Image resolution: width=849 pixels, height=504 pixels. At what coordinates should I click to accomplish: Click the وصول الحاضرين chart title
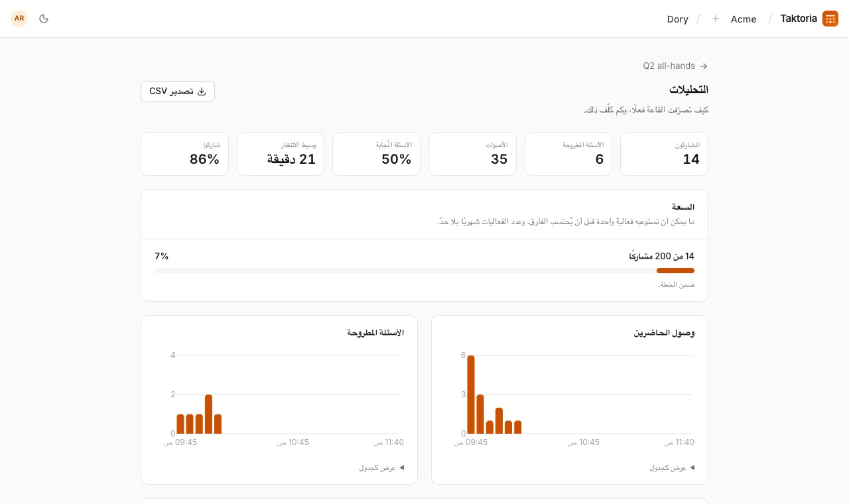click(664, 333)
